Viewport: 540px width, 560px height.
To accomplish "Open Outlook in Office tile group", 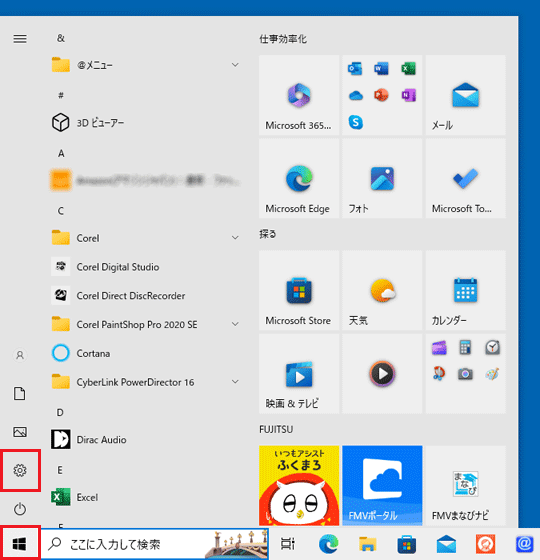I will click(x=355, y=69).
